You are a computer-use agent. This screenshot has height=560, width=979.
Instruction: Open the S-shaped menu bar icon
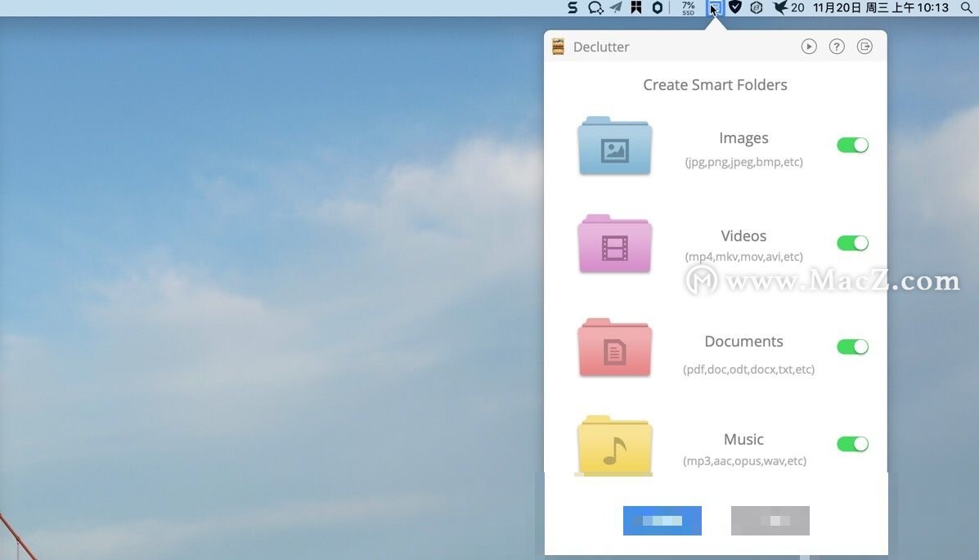573,8
